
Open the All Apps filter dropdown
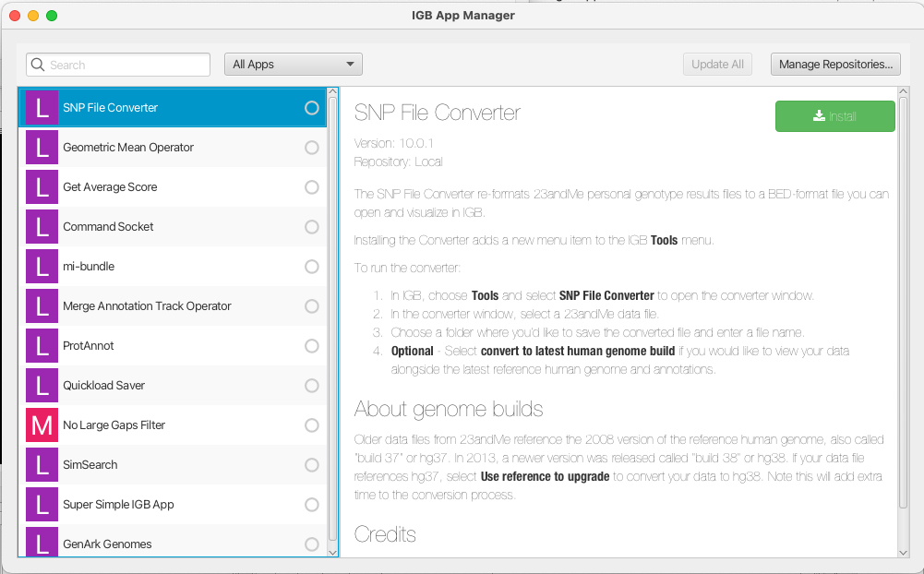[x=293, y=65]
